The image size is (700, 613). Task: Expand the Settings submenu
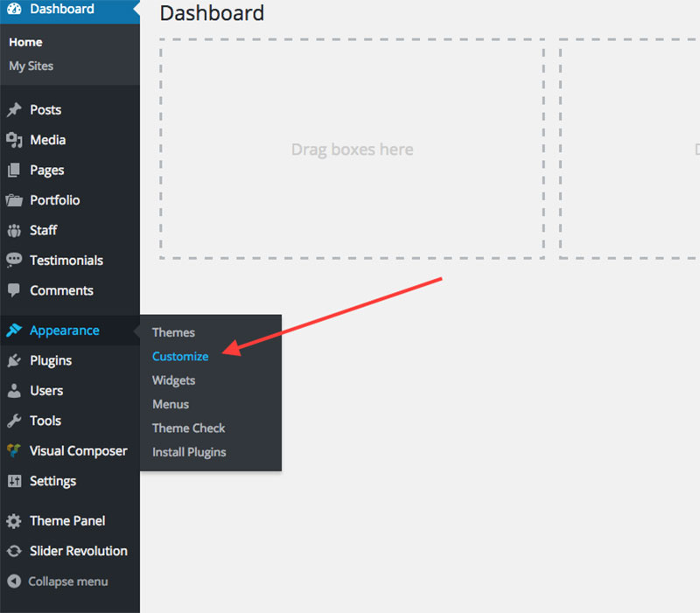point(54,481)
